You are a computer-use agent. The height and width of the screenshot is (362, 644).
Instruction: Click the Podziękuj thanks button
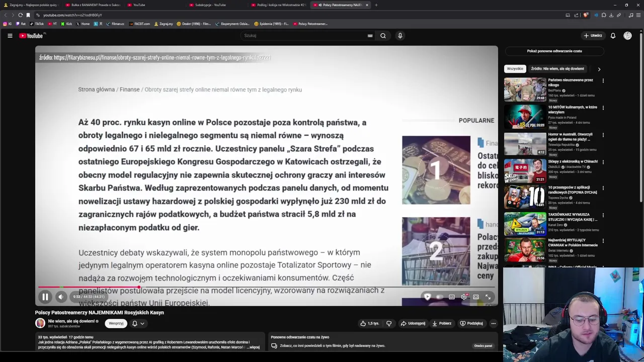point(471,323)
